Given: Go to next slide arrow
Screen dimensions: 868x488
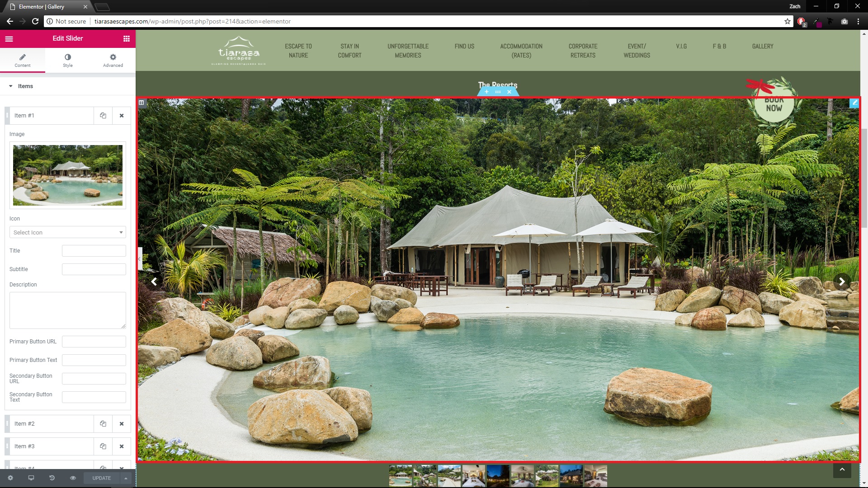Looking at the screenshot, I should click(842, 282).
